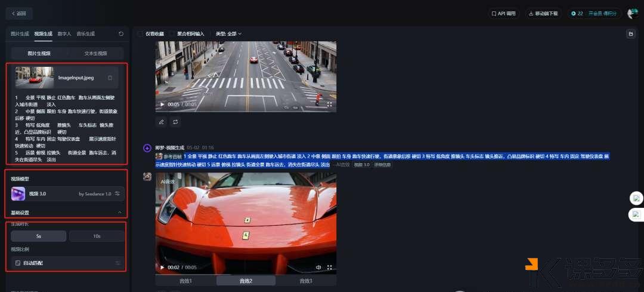Open the 类型: 全部 filter dropdown
This screenshot has width=644, height=292.
point(228,33)
